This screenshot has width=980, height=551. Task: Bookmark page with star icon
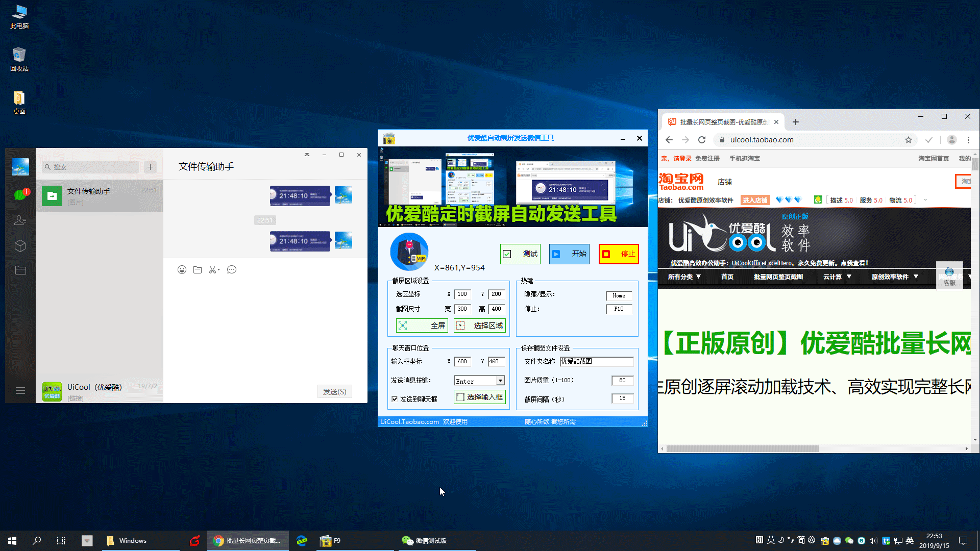pos(909,140)
